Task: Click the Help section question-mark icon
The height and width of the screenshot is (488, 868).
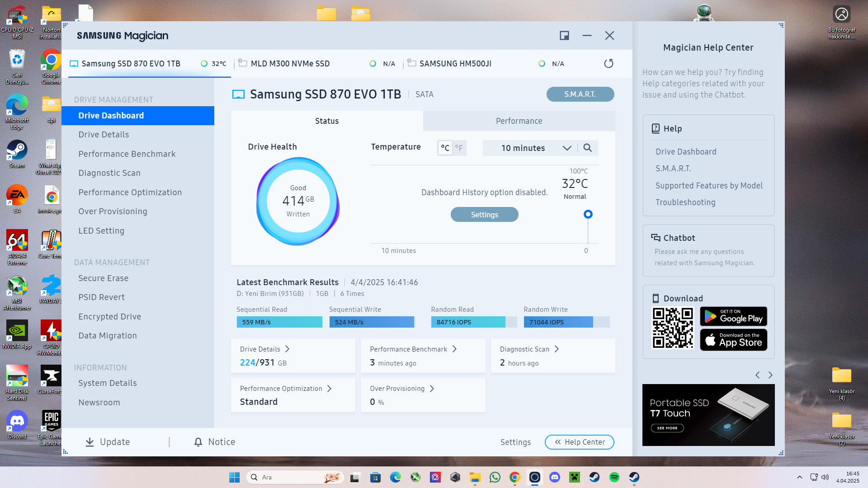Action: click(x=656, y=129)
